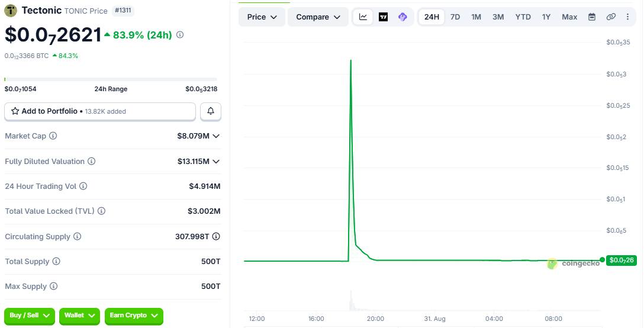Click the green $0.0₇26 price label on chart
The image size is (644, 328).
click(622, 260)
